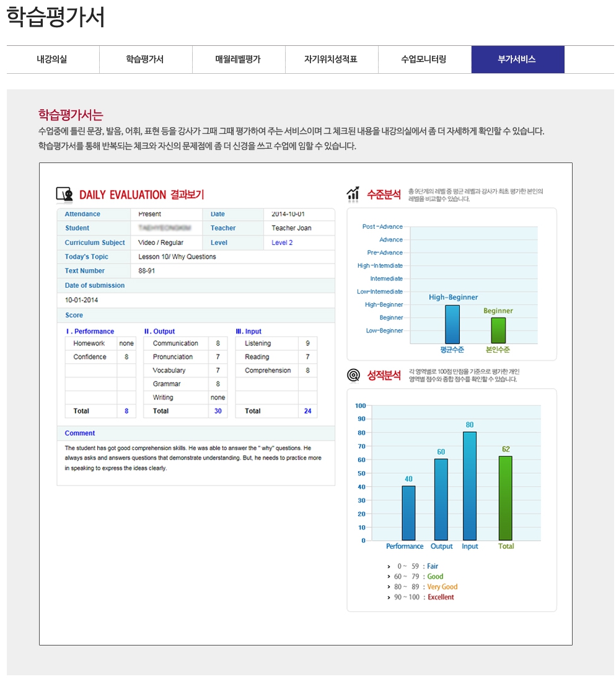Click the 수준분석 bar chart icon

353,194
